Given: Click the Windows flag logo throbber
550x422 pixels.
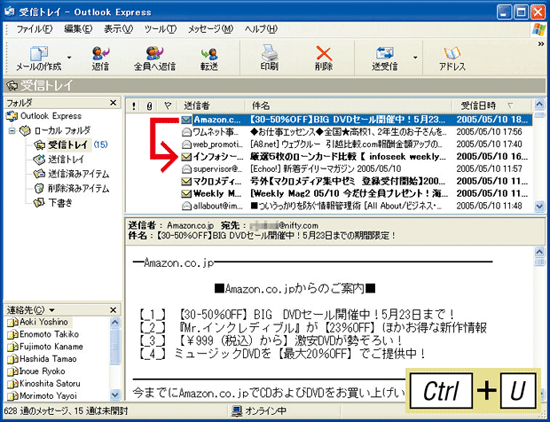Looking at the screenshot, I should coord(538,30).
